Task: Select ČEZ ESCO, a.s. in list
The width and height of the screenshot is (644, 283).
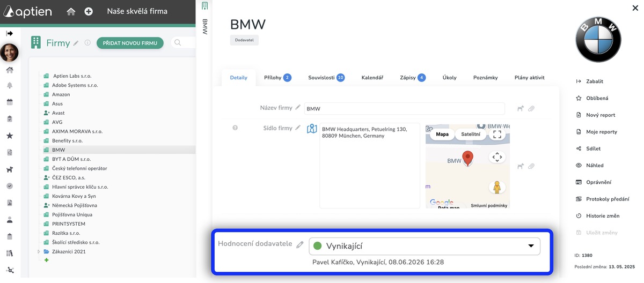Action: pos(68,177)
